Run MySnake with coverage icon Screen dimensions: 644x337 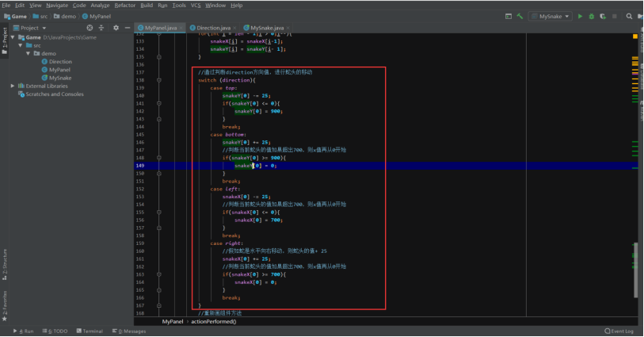pyautogui.click(x=603, y=17)
